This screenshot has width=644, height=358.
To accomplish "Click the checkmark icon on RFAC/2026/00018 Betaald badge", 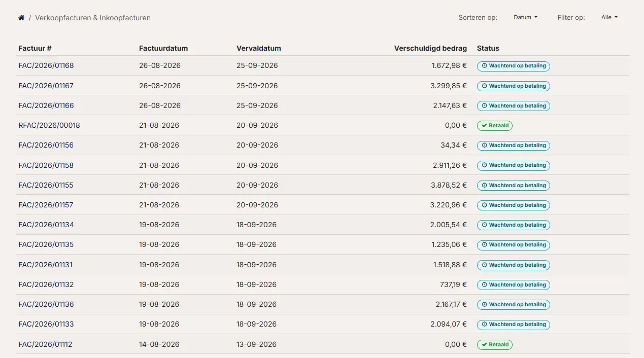I will (484, 126).
